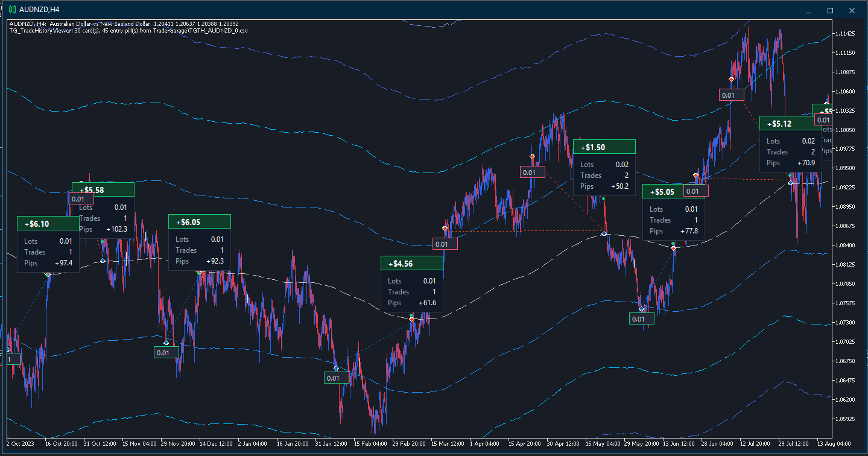Click the 29 Nov 20:00 time label
Screen dimensions: 868x456
(x=179, y=442)
